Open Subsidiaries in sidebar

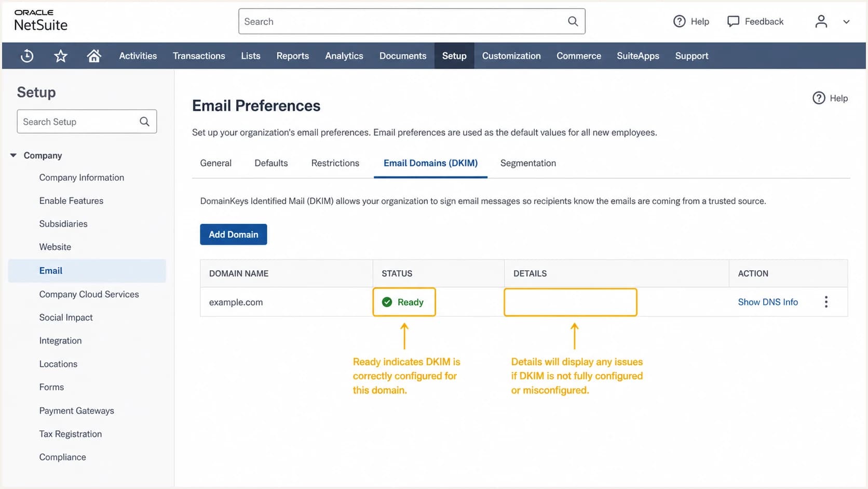point(63,224)
